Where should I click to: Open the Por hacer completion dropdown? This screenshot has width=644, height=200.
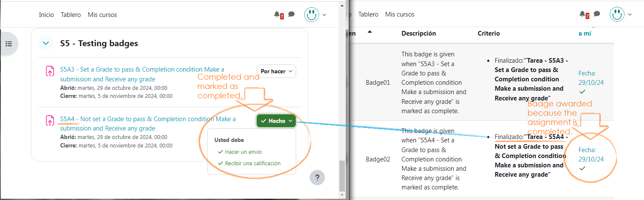(276, 71)
